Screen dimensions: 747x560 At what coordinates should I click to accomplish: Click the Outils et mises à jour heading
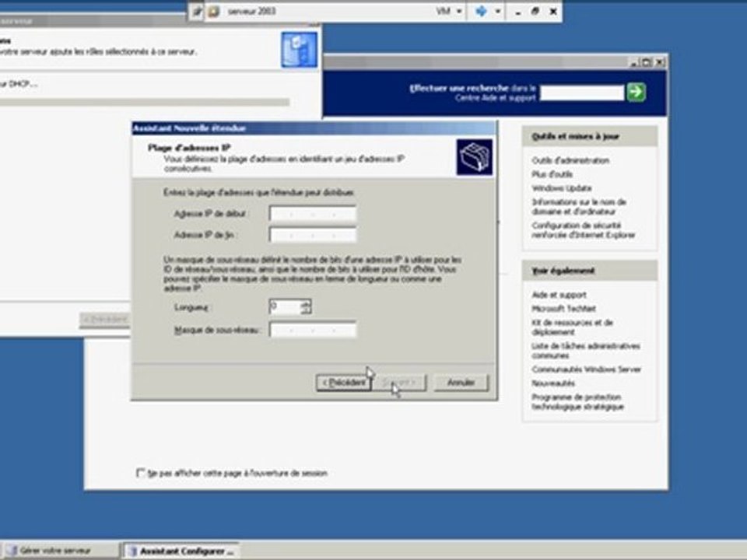575,137
